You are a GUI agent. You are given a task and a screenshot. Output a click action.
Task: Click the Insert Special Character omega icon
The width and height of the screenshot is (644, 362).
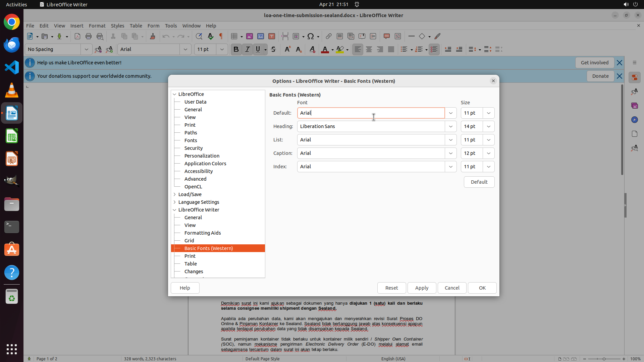311,36
